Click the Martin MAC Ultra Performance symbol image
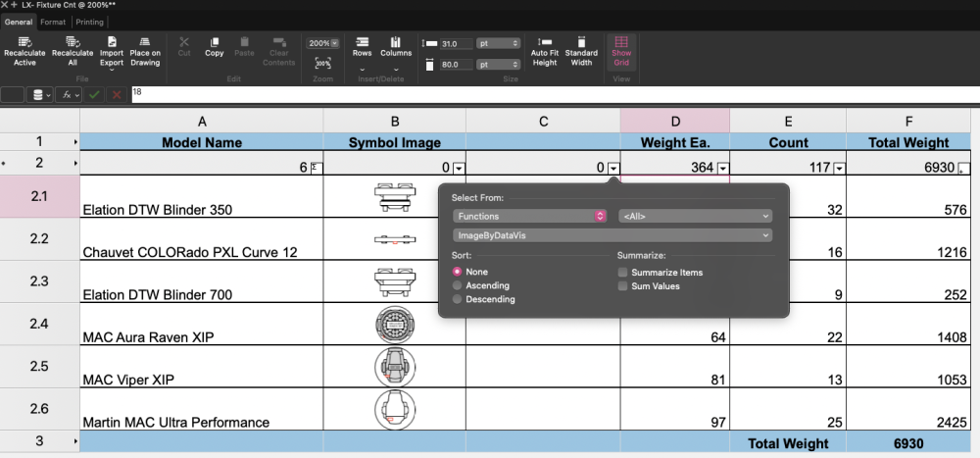Screen dimensions: 980x458 (x=394, y=409)
